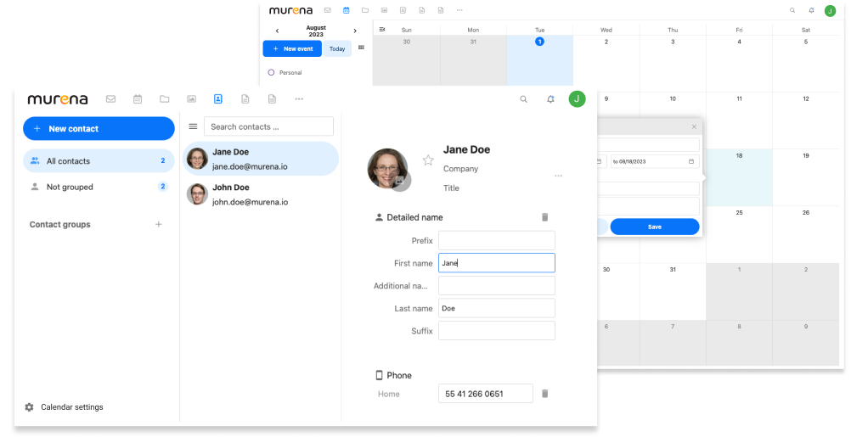Mark Jane Doe as favorite with star
The height and width of the screenshot is (437, 868).
click(x=428, y=160)
